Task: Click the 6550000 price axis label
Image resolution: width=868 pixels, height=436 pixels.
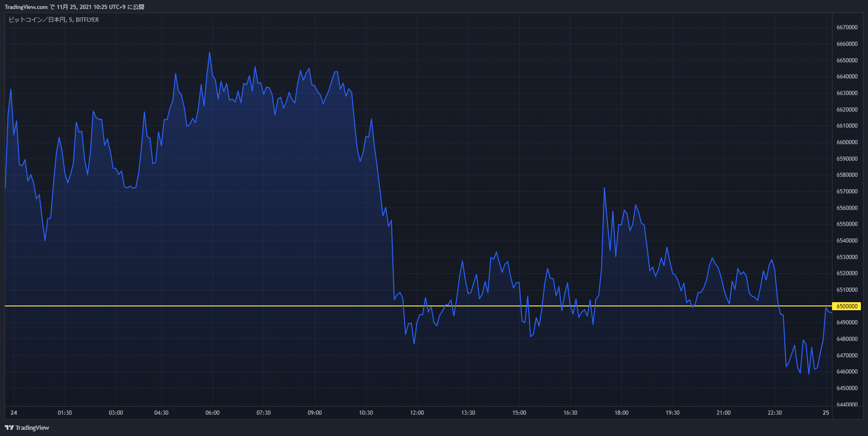Action: coord(847,224)
